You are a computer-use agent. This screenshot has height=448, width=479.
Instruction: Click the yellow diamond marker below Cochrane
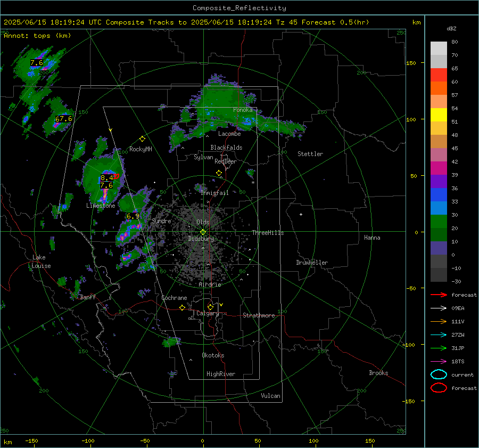[182, 307]
